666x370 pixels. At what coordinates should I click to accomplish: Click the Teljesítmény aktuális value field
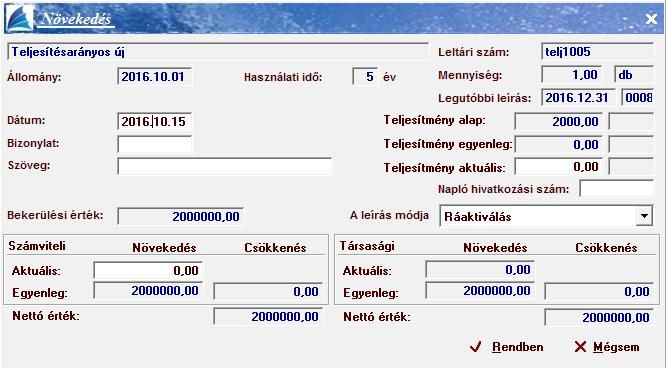(558, 167)
